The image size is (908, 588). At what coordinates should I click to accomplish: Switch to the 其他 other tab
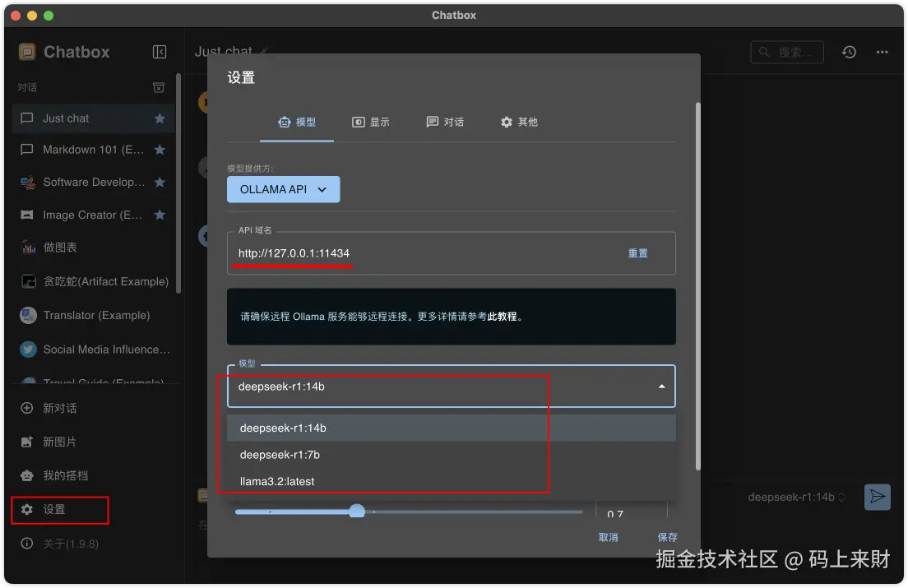(519, 122)
